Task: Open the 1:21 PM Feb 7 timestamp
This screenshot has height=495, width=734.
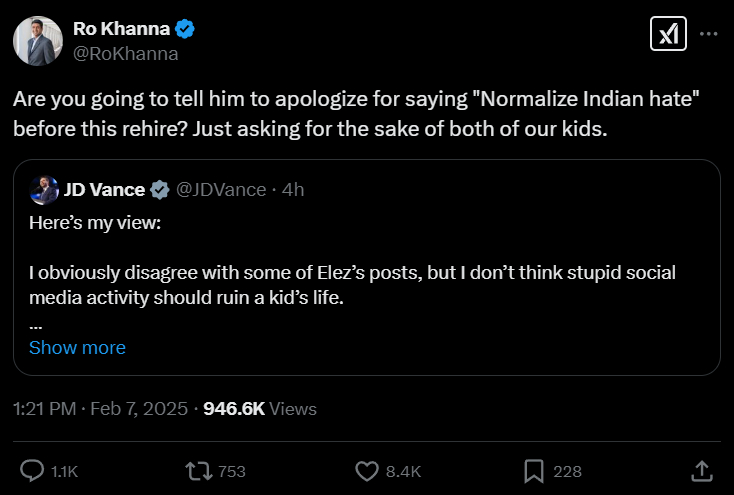Action: coord(98,408)
